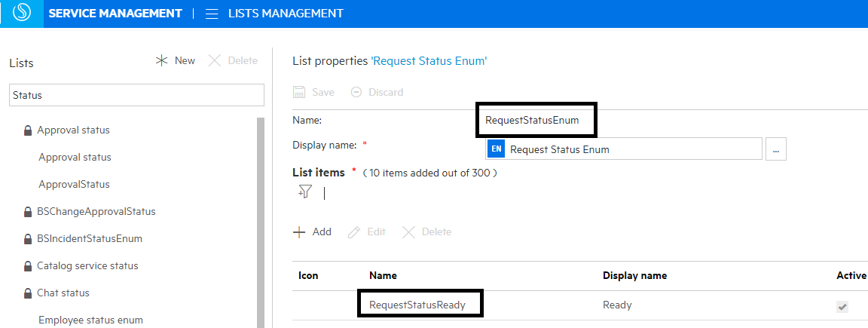Click the Delete list button

pos(233,60)
